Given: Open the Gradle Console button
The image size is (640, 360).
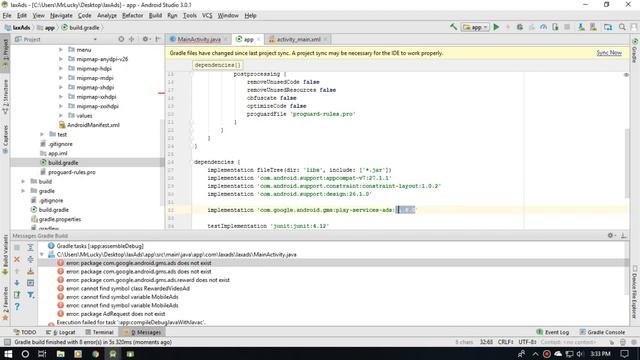Looking at the screenshot, I should pyautogui.click(x=602, y=332).
